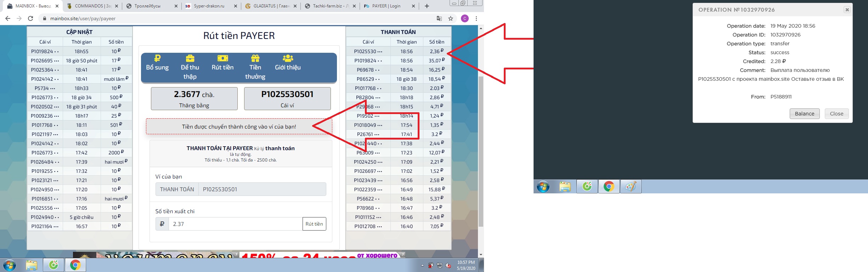Viewport: 868px width, 272px height.
Task: Close the MAINBOX tab
Action: tap(57, 6)
